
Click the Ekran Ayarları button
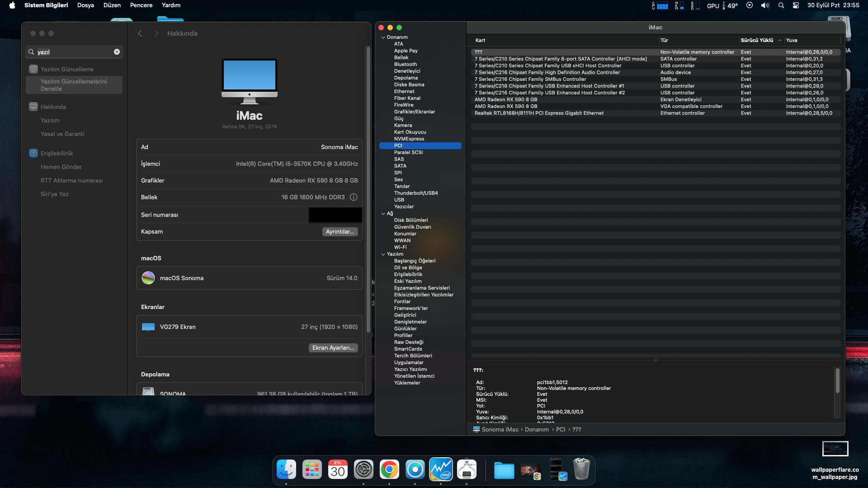(x=333, y=348)
